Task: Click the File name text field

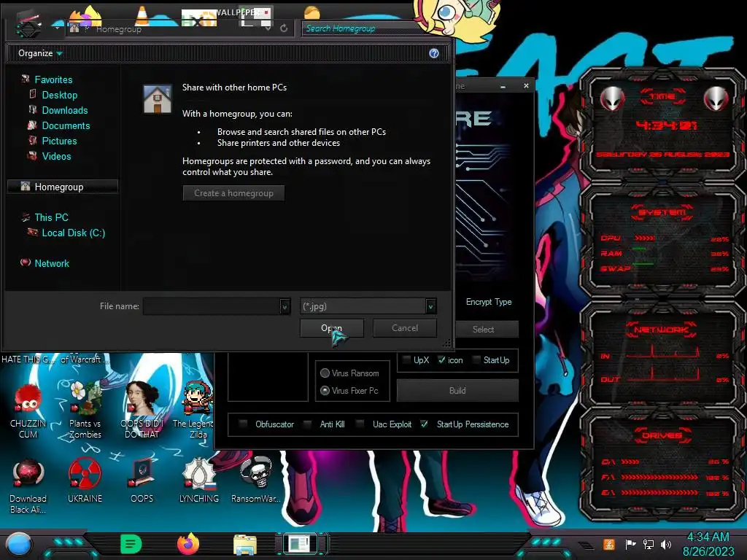Action: (x=211, y=306)
